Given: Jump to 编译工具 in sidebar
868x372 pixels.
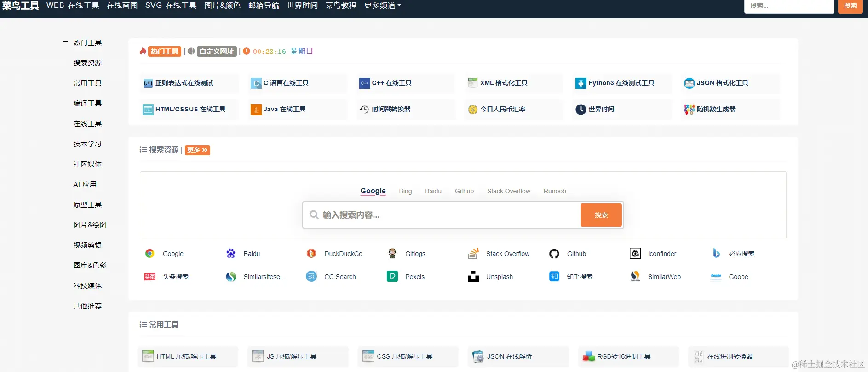Looking at the screenshot, I should pos(87,103).
